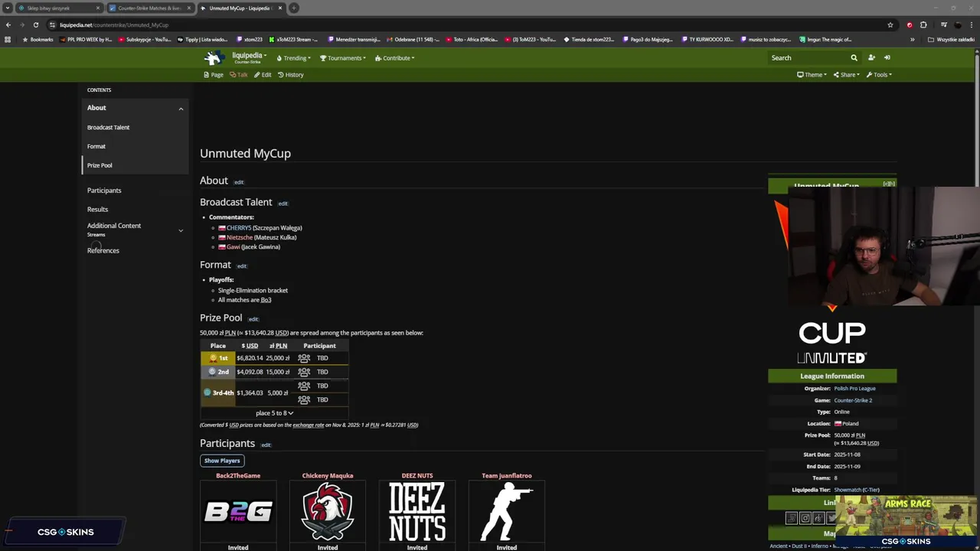The image size is (980, 551).
Task: Open the Counter-Strike 2 game link
Action: 853,400
